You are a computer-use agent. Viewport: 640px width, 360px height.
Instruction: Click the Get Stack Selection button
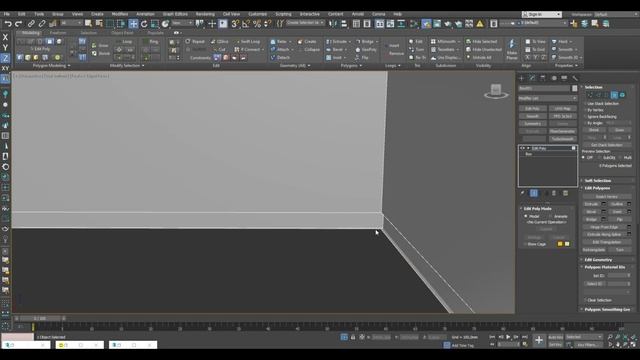[x=607, y=145]
